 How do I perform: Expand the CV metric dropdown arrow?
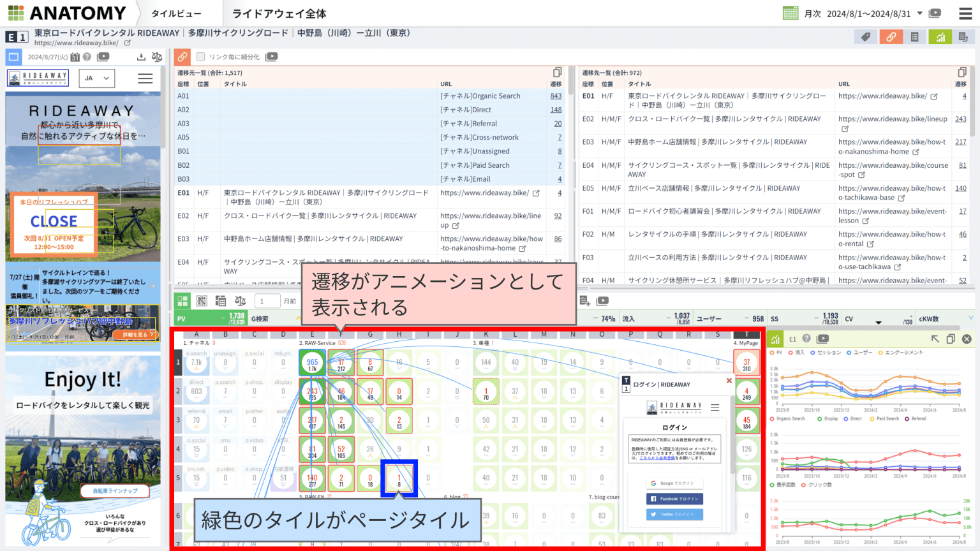coord(879,322)
